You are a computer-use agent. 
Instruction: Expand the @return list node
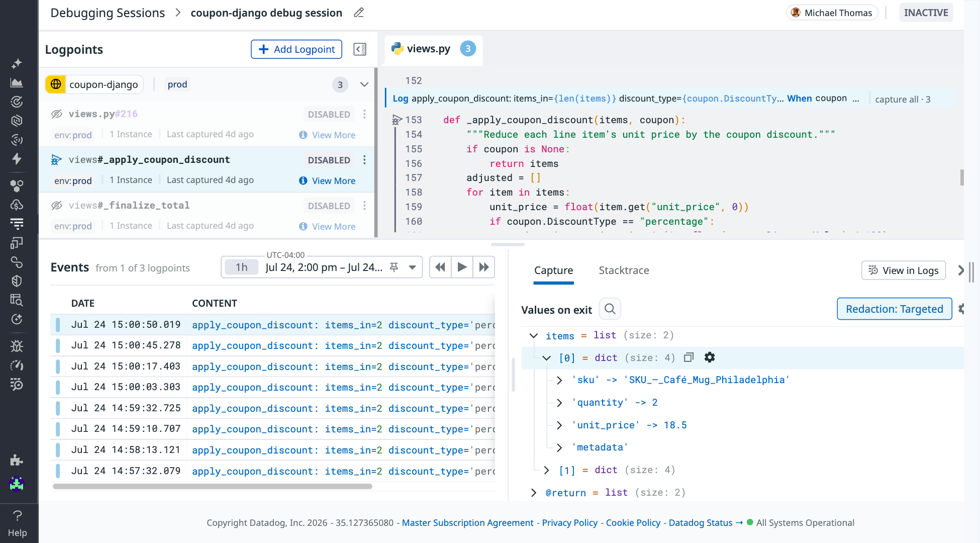tap(534, 493)
